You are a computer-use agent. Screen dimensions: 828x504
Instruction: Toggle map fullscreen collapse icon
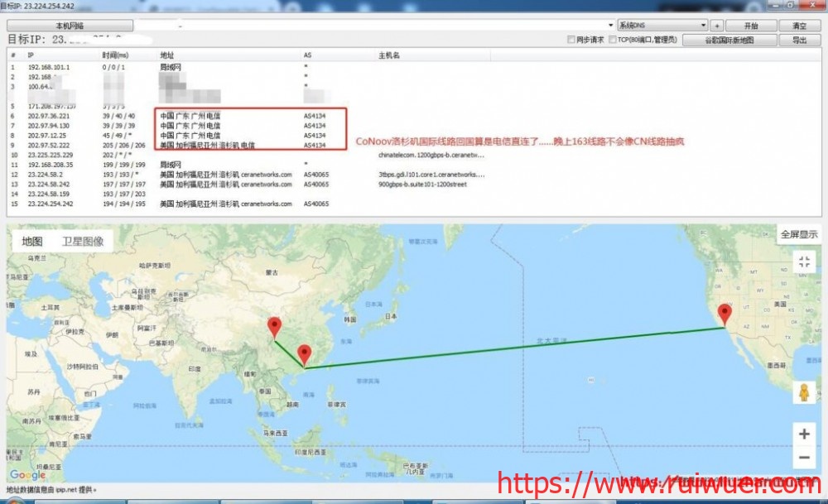[803, 262]
